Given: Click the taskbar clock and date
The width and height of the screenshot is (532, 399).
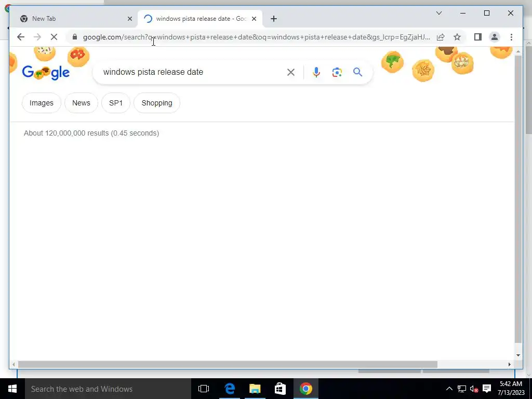Looking at the screenshot, I should pos(511,389).
